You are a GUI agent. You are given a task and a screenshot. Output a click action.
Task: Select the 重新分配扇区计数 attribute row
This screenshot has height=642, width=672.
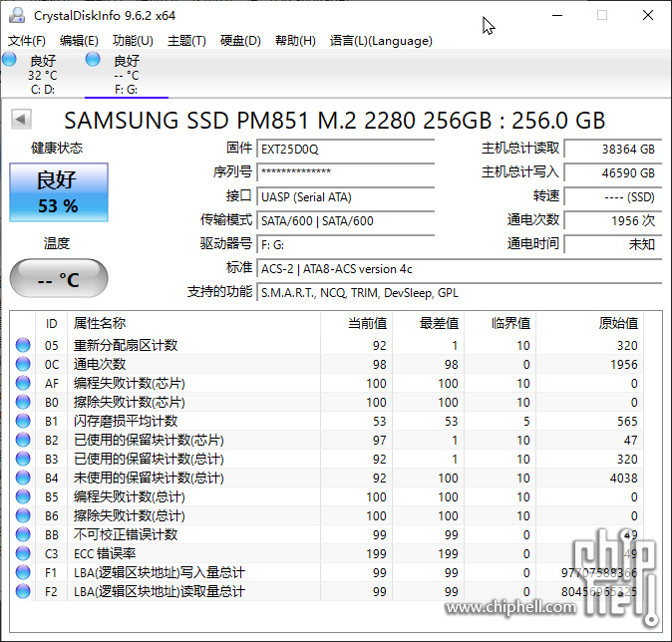(x=327, y=345)
